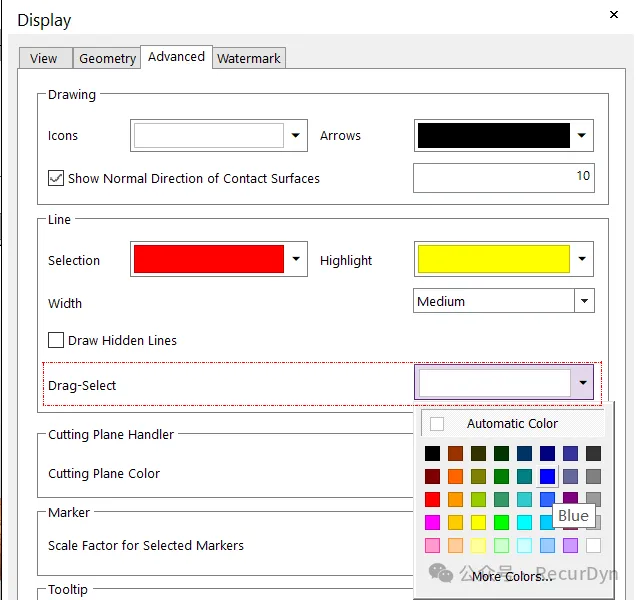Select the magenta swatch in the palette
Image resolution: width=640 pixels, height=600 pixels.
coord(432,522)
